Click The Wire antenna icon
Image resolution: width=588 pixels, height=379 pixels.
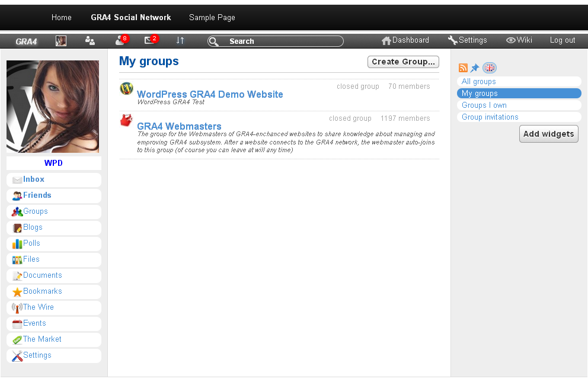click(x=17, y=308)
